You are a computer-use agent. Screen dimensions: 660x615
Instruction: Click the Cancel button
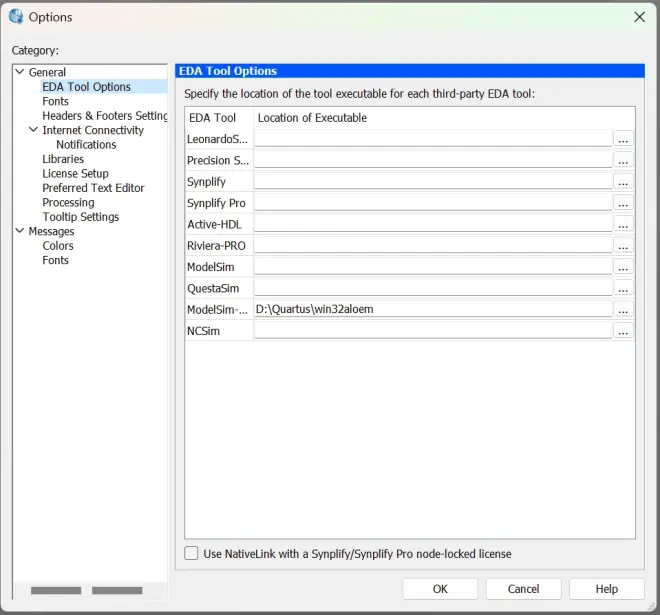pos(523,589)
